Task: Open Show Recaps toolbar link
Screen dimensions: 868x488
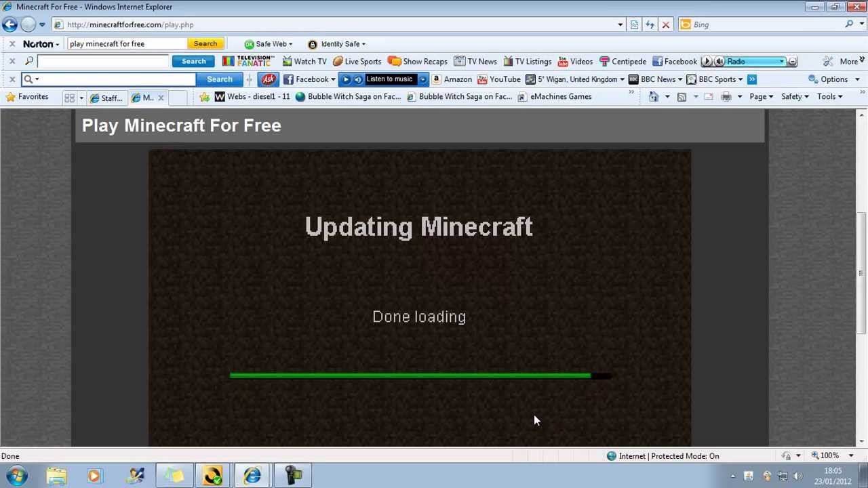Action: tap(418, 62)
